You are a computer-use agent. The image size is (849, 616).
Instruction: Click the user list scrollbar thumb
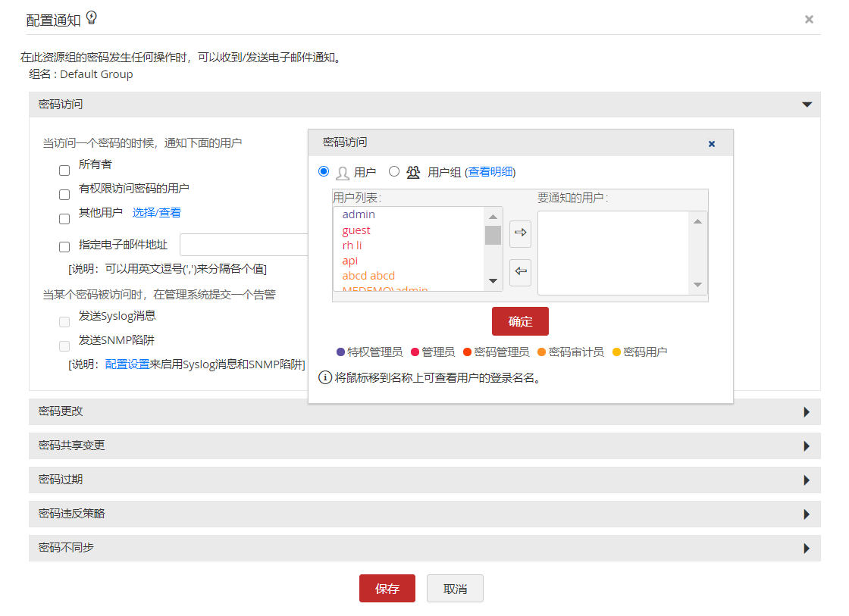[493, 235]
